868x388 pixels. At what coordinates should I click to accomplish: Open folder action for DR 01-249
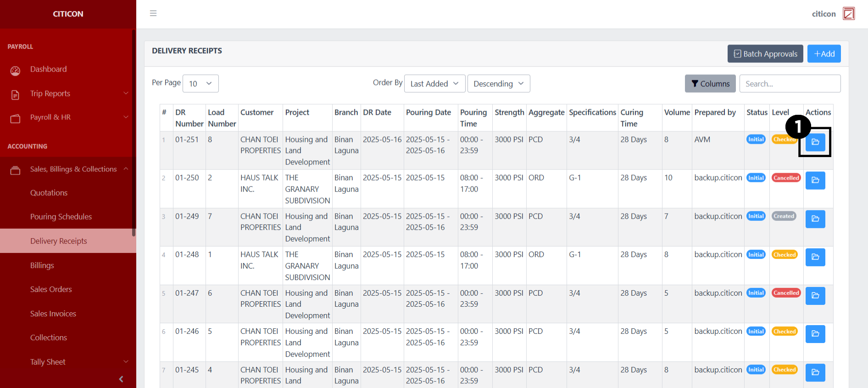click(x=815, y=219)
